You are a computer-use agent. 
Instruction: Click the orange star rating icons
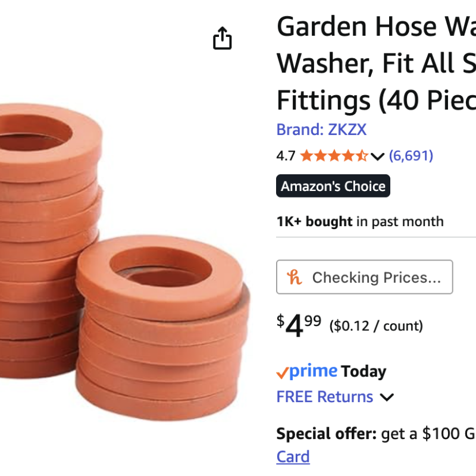pos(334,156)
